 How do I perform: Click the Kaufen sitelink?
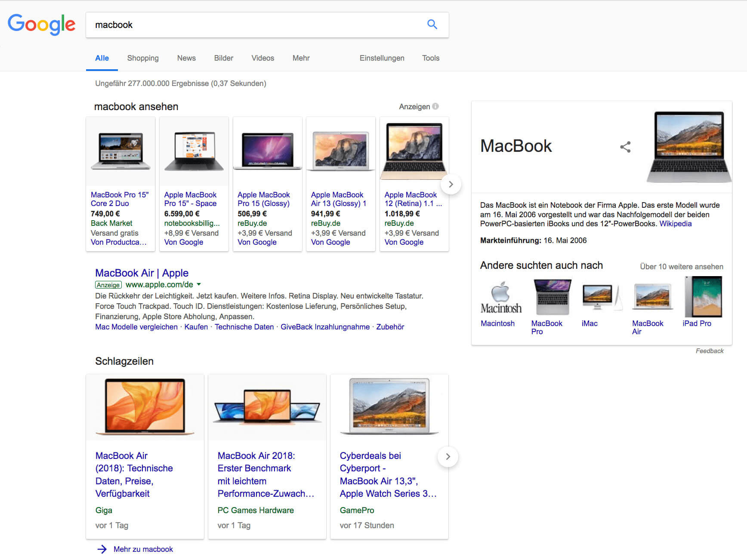(x=196, y=327)
